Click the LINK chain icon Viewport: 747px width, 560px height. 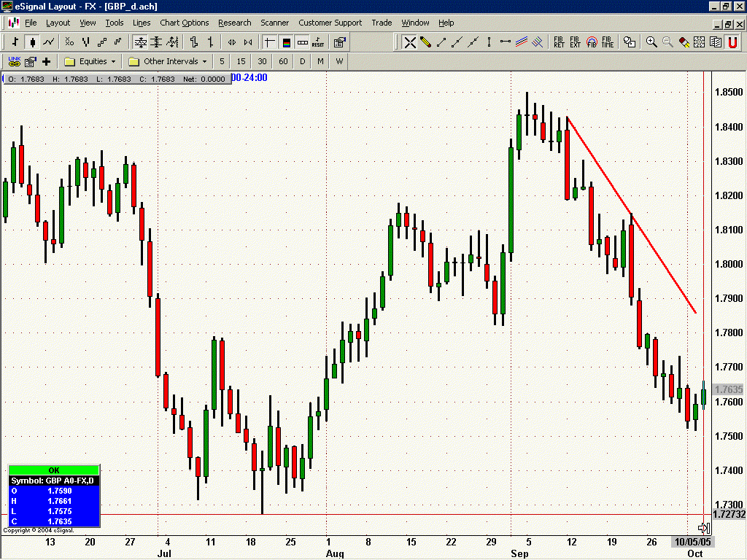point(15,61)
